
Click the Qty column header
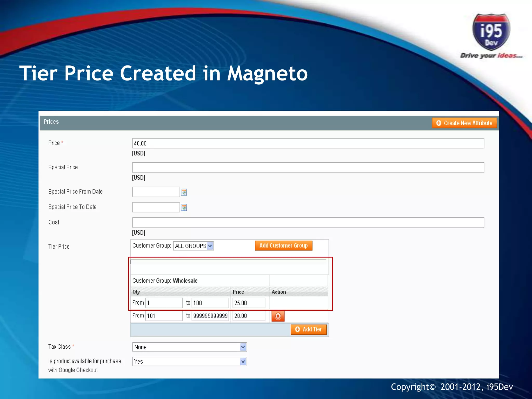coord(136,292)
